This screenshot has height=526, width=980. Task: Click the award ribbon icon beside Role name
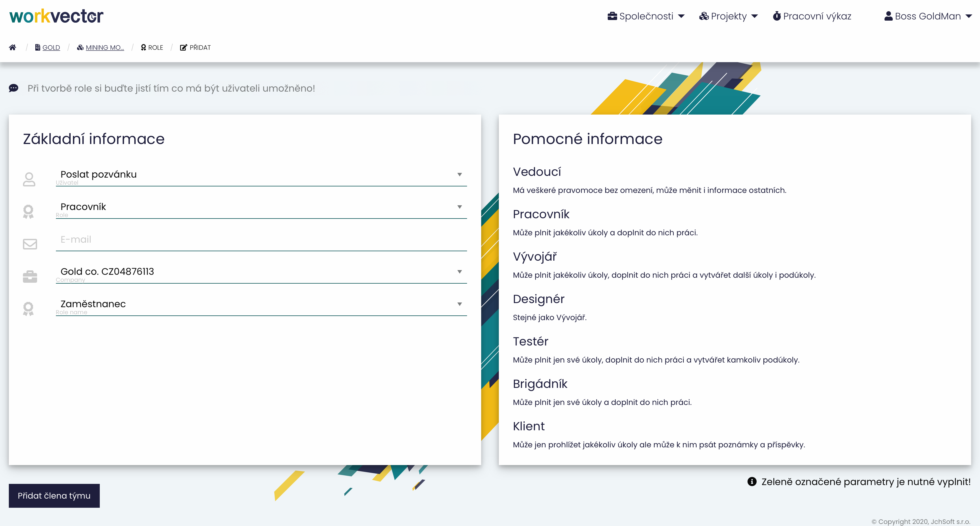[x=28, y=309]
